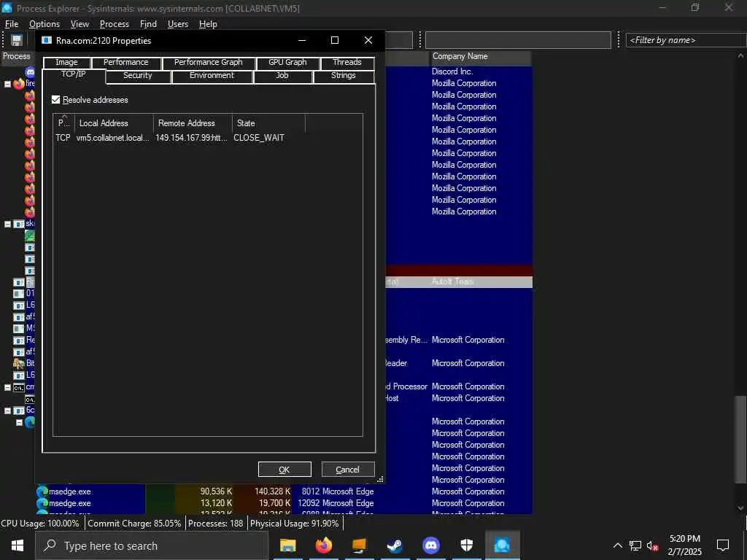Open the Help menu
This screenshot has width=747, height=560.
coord(208,24)
